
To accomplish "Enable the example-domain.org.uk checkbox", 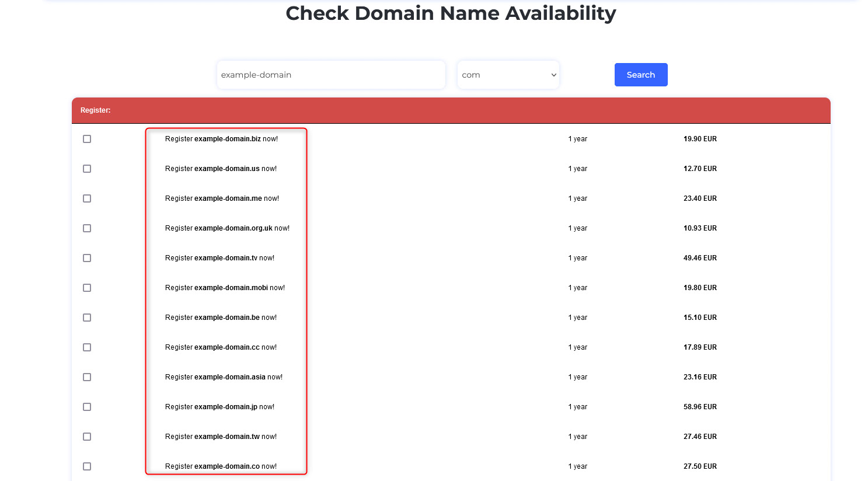I will [x=86, y=228].
